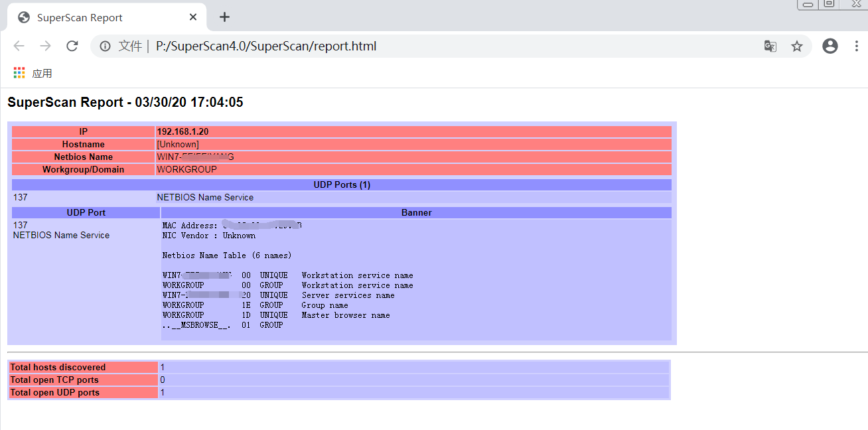The width and height of the screenshot is (868, 430).
Task: Open the Chrome three-dot menu
Action: tap(856, 46)
